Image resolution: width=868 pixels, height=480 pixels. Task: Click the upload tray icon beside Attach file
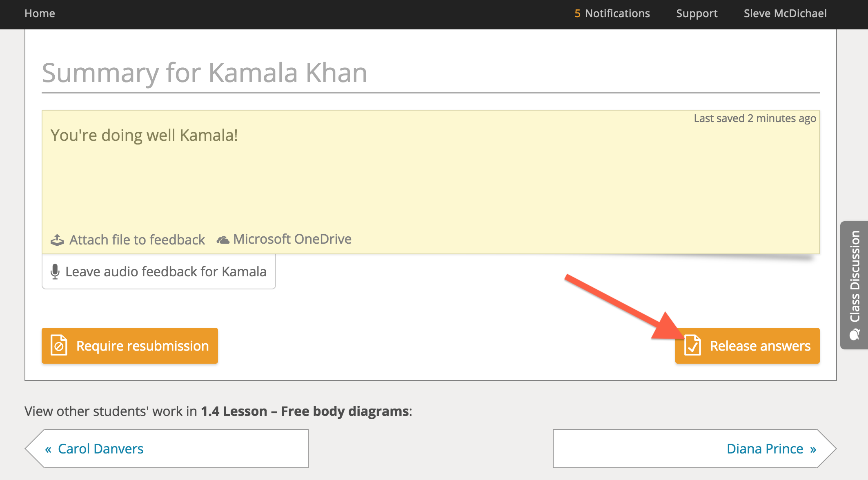[57, 240]
